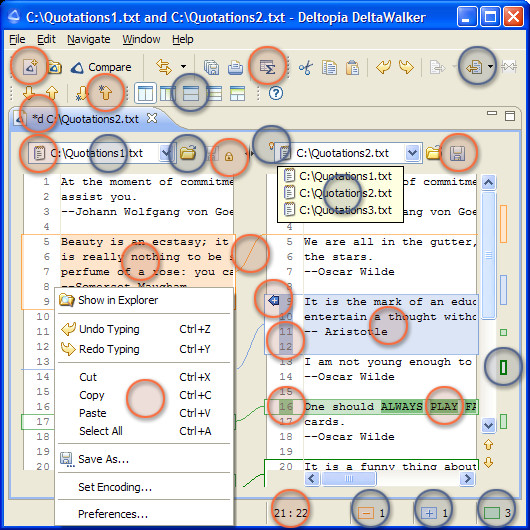Click open-file folder beside Quotations2.txt
This screenshot has height=530, width=530.
click(434, 153)
